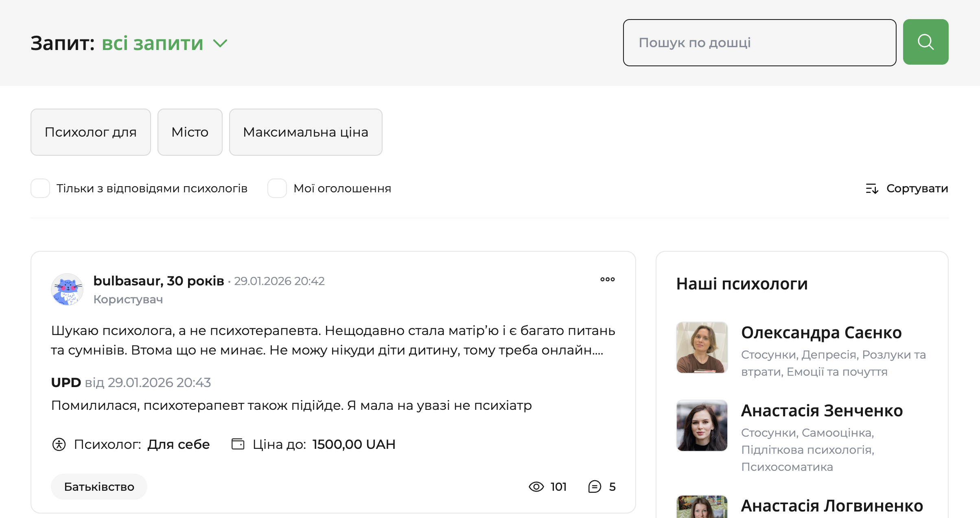Click the eye icon showing 101 views
980x518 pixels.
coord(536,486)
